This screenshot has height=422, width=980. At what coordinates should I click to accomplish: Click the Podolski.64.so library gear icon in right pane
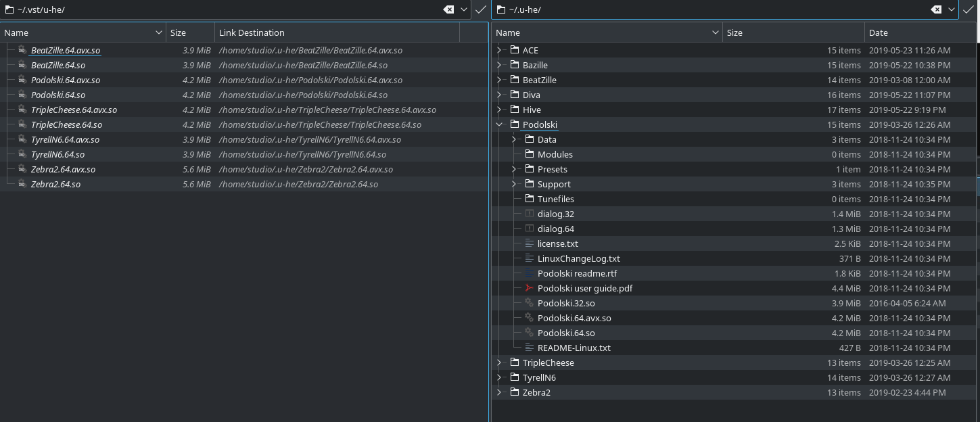pyautogui.click(x=530, y=333)
